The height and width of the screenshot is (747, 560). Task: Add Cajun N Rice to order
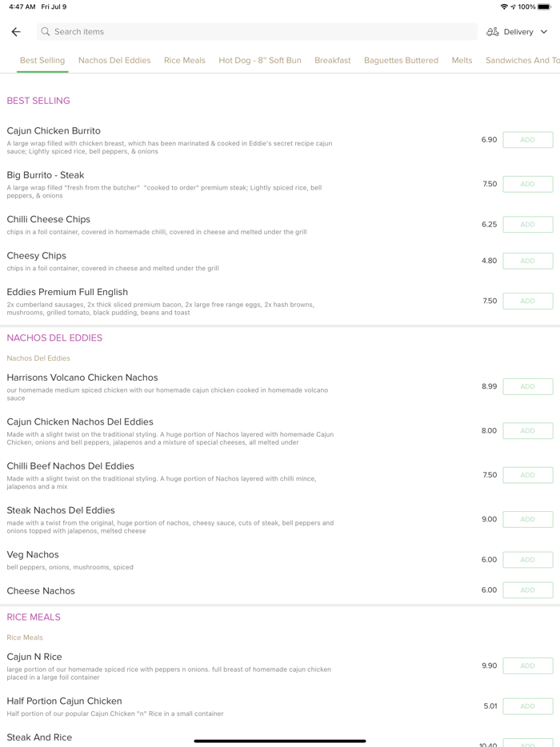coord(527,665)
